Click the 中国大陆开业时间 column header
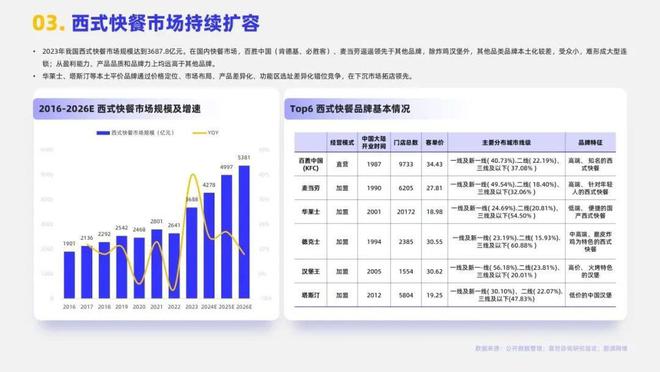660x372 pixels. (x=374, y=143)
